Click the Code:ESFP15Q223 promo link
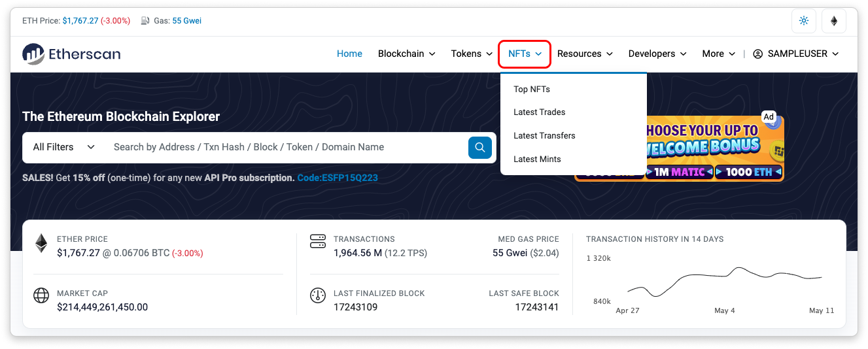Image resolution: width=868 pixels, height=349 pixels. [337, 178]
